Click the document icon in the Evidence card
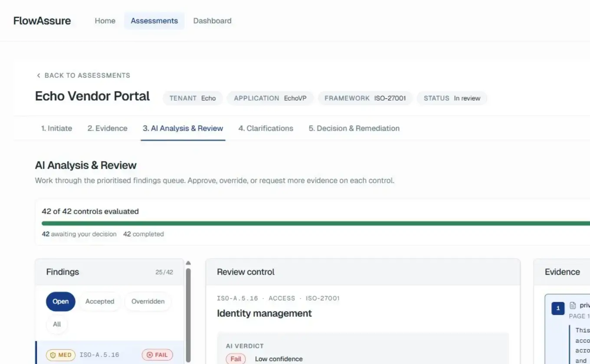This screenshot has width=590, height=364. coord(573,305)
